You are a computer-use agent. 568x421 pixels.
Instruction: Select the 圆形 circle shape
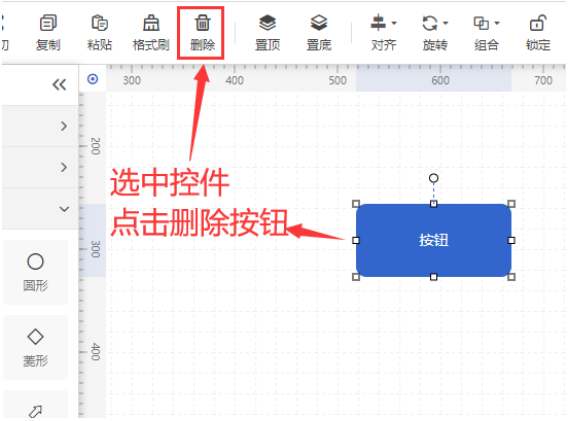click(36, 272)
